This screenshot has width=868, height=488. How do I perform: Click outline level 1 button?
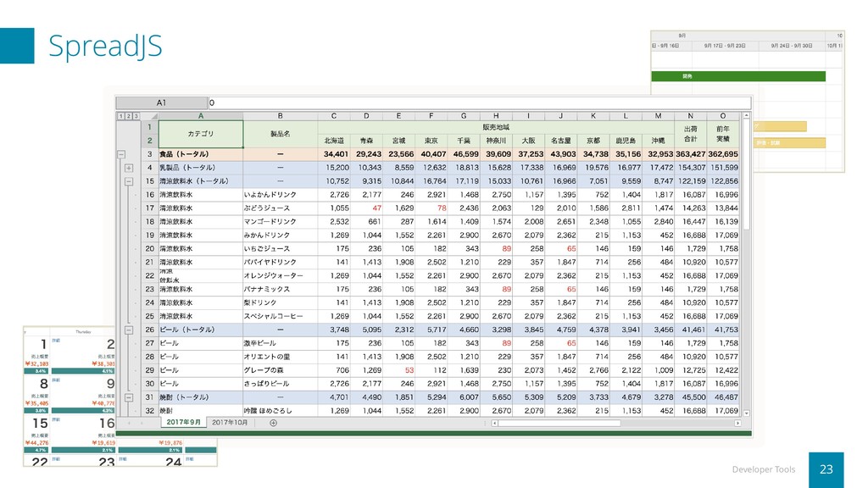(120, 116)
